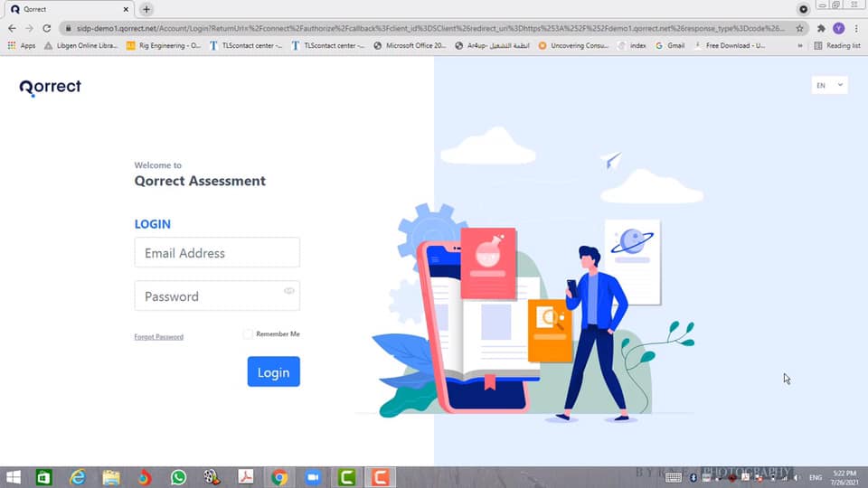The image size is (868, 488).
Task: Show password using the eye icon
Action: [x=289, y=291]
